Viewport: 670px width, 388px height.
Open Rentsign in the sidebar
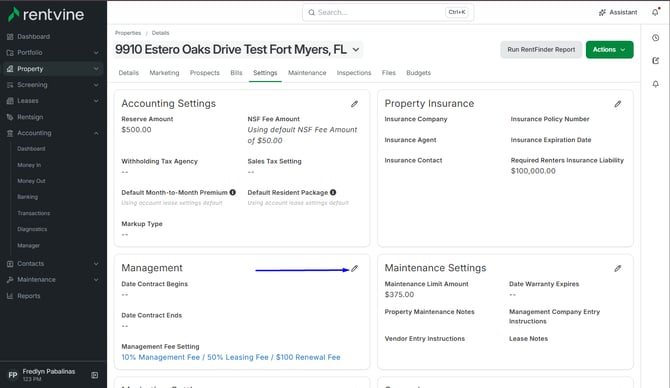[x=53, y=117]
